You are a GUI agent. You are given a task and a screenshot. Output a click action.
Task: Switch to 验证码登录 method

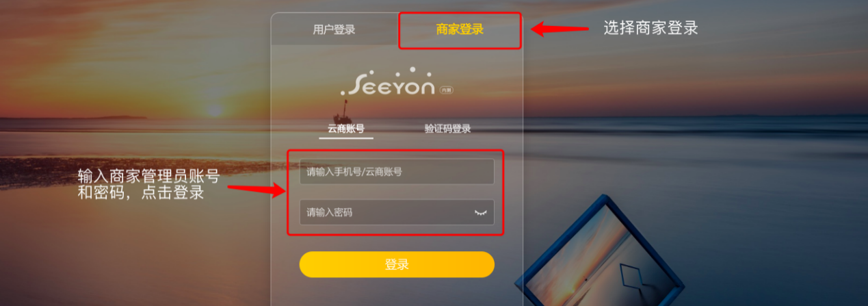click(447, 128)
